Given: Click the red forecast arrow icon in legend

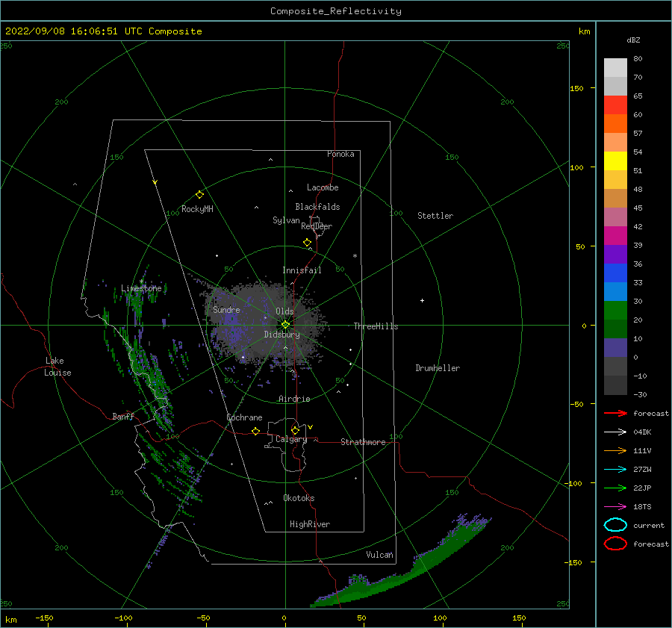Looking at the screenshot, I should [615, 413].
